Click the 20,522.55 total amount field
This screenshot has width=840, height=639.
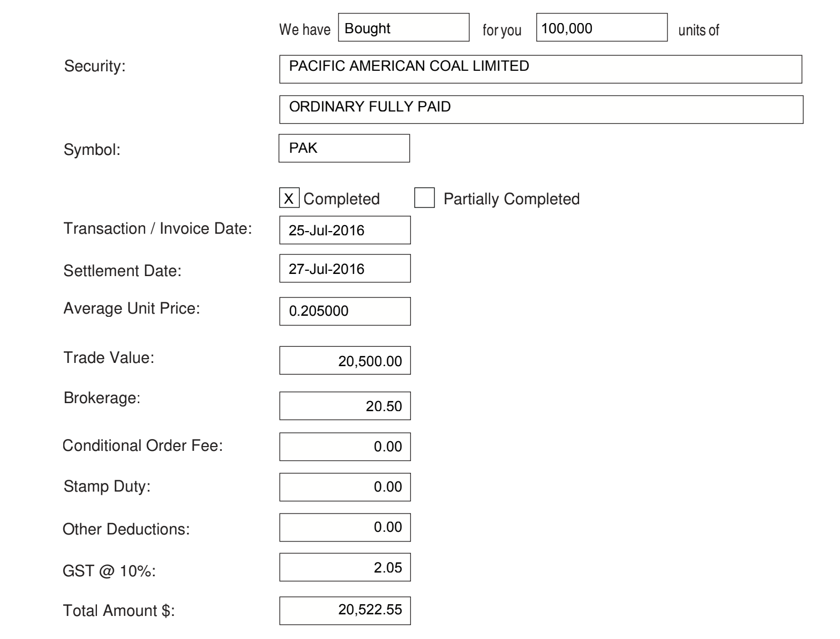tap(345, 611)
